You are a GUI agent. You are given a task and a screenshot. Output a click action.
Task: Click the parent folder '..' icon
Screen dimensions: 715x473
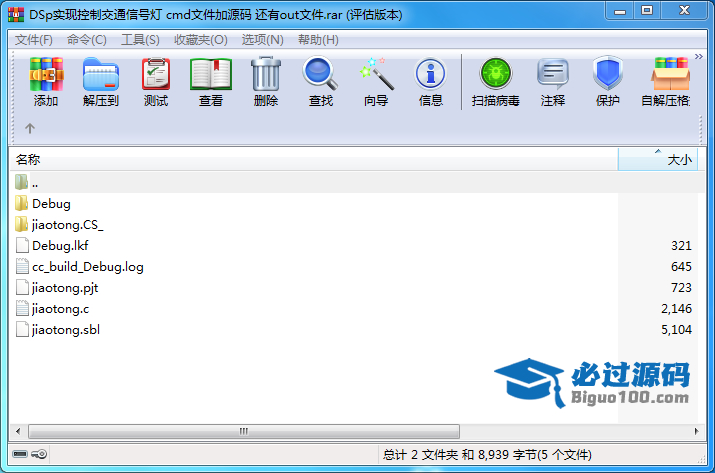click(21, 182)
